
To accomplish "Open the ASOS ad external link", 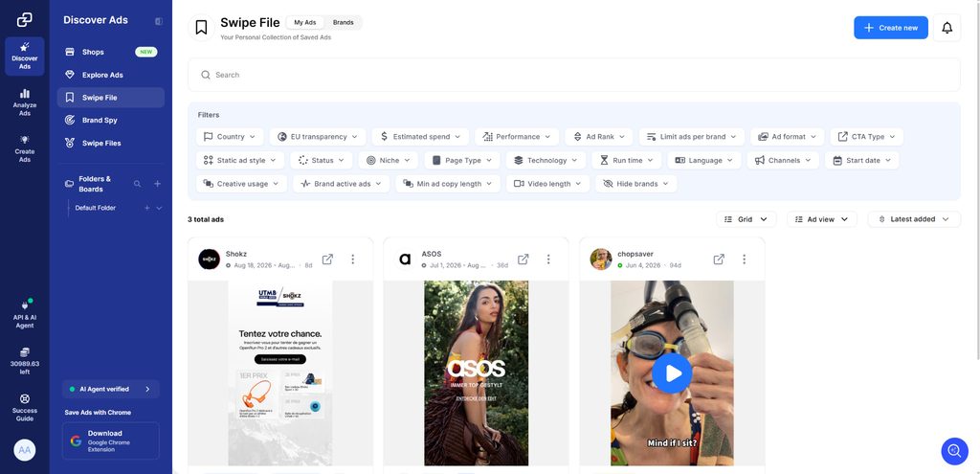I will pos(523,259).
